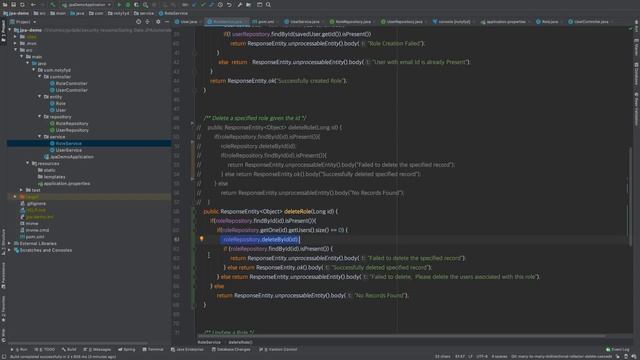640x360 pixels.
Task: Click the Revert undo arrow icon
Action: pyautogui.click(x=229, y=5)
